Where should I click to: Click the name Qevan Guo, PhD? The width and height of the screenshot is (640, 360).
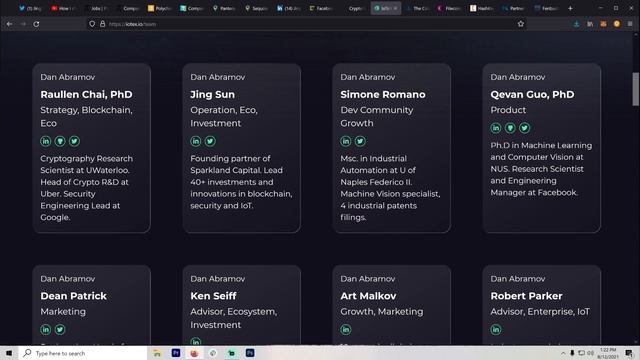click(532, 95)
